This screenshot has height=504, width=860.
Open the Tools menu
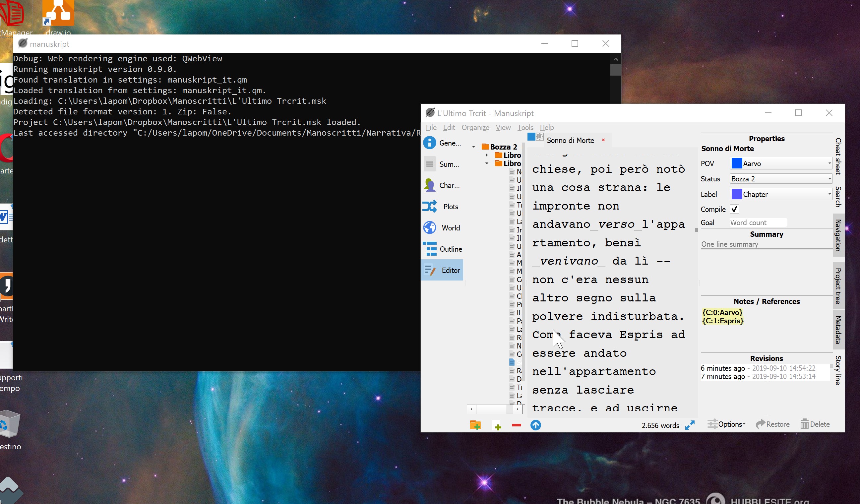click(x=525, y=127)
